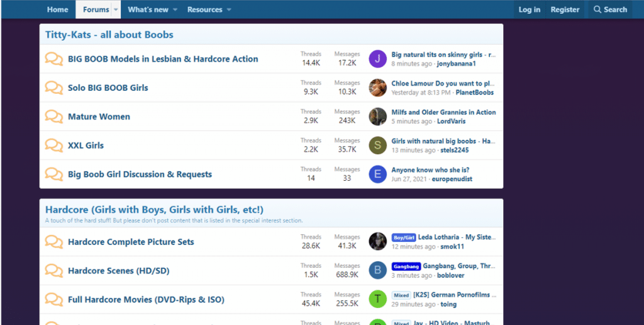Open BIG BOOB Models in Lesbian & Hardcore Action forum
The height and width of the screenshot is (325, 644).
click(163, 59)
